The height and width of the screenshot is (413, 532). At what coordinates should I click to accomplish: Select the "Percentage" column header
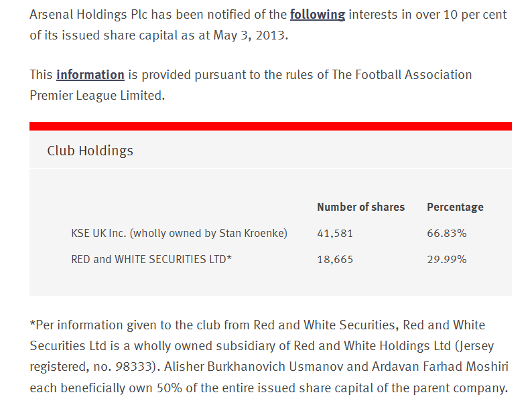(455, 207)
